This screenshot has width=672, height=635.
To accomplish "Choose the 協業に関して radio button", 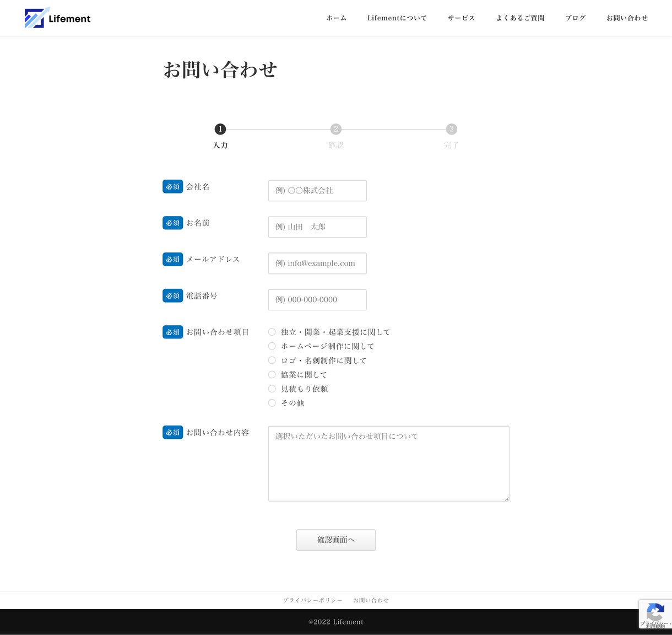I will [272, 375].
